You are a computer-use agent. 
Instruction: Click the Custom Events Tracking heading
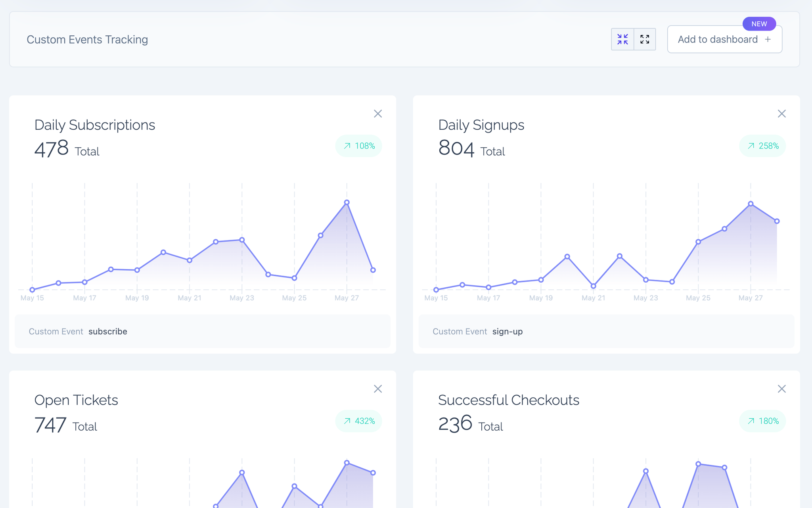pos(87,39)
